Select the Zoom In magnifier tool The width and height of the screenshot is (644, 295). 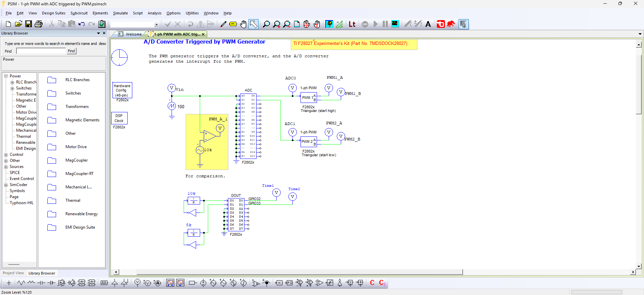click(x=276, y=24)
